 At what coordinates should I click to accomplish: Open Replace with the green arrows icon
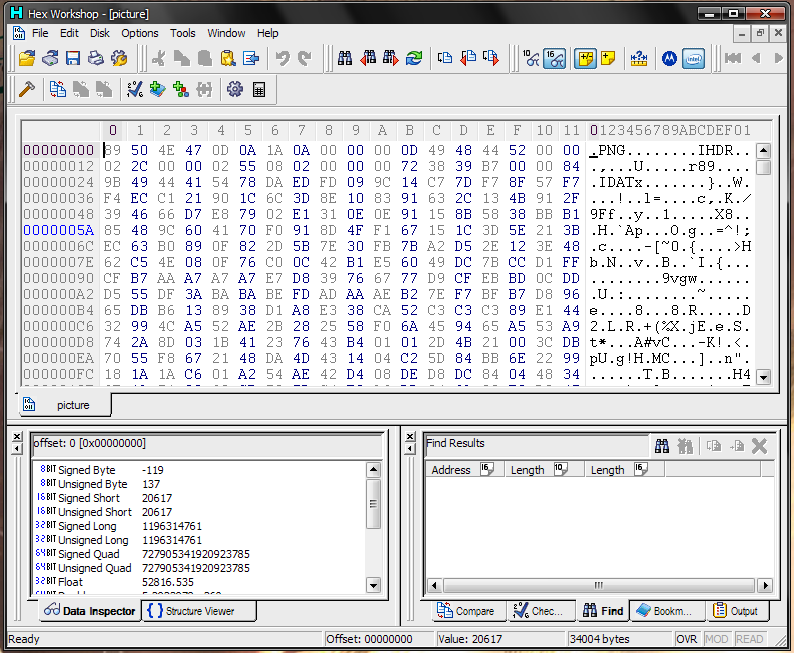[414, 58]
